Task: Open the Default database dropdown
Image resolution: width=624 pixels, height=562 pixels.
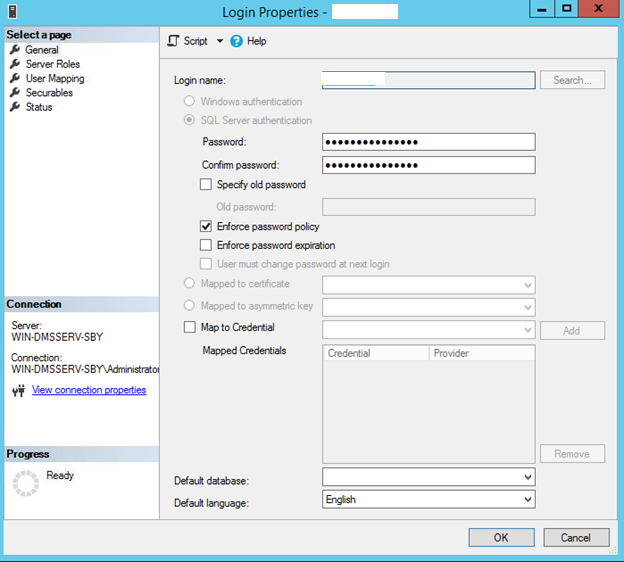Action: 528,478
